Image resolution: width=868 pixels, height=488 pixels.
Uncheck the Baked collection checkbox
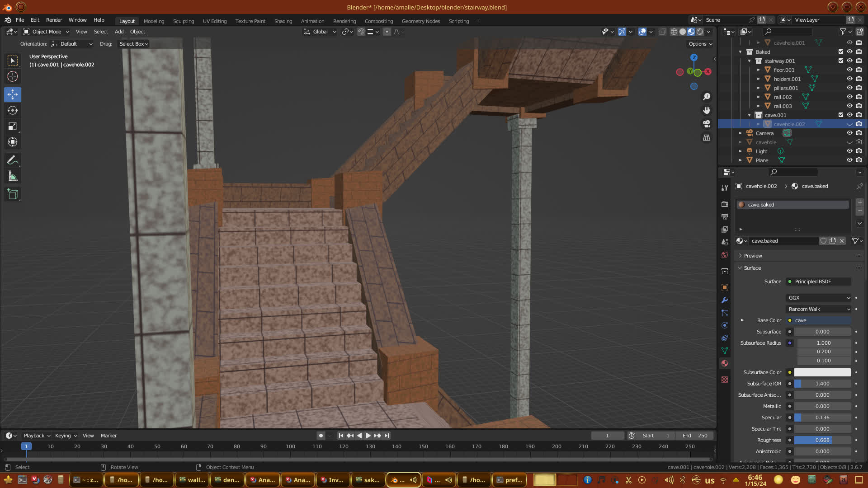(841, 52)
